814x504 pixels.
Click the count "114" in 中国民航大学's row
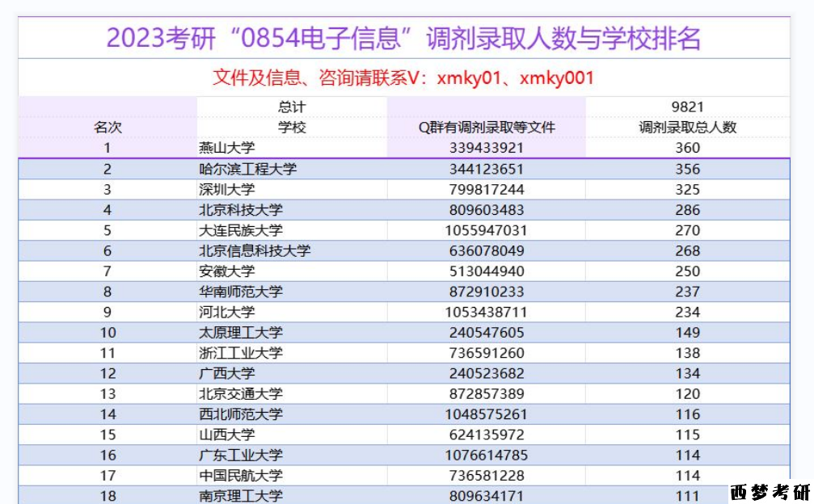(x=687, y=476)
